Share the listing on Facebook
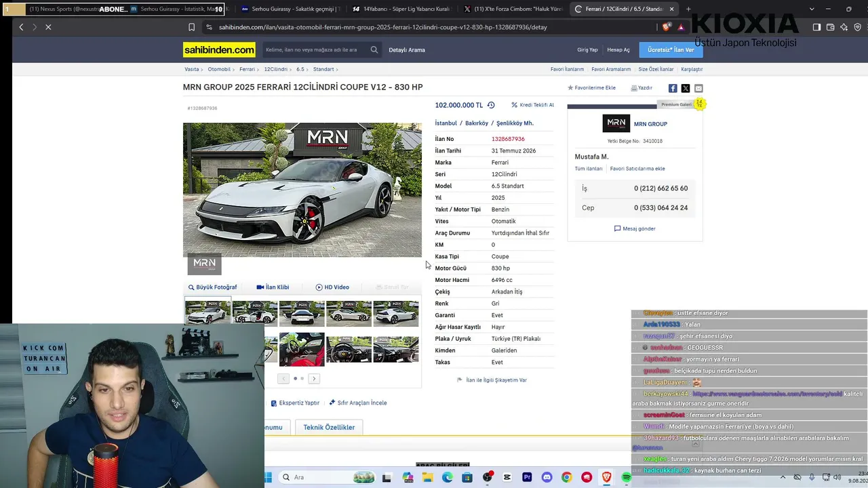The image size is (868, 488). [673, 88]
